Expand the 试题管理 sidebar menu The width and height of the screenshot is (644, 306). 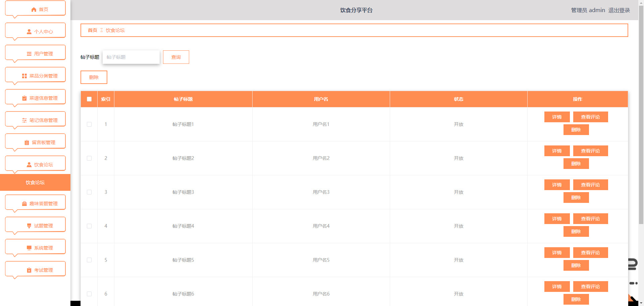[x=35, y=226]
